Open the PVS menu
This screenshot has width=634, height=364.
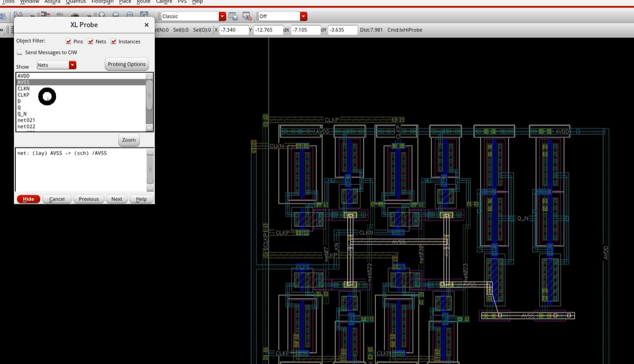point(182,2)
